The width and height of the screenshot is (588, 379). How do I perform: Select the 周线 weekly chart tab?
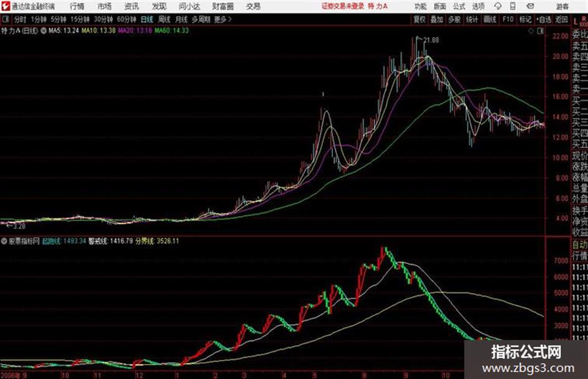click(x=164, y=19)
